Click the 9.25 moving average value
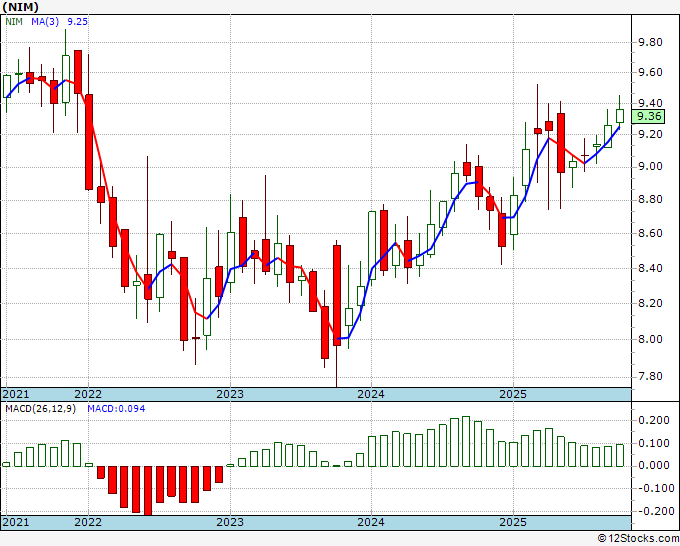 [x=77, y=22]
